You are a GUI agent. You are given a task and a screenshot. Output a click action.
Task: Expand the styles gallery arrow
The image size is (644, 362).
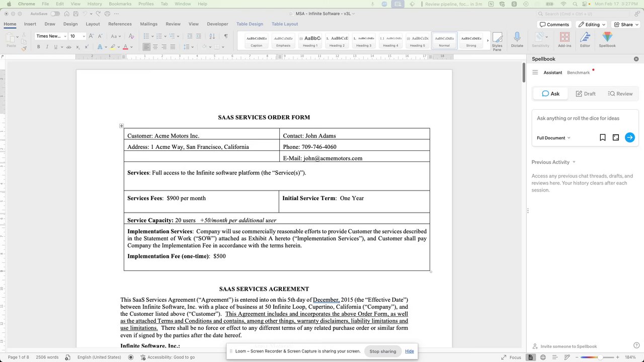487,41
